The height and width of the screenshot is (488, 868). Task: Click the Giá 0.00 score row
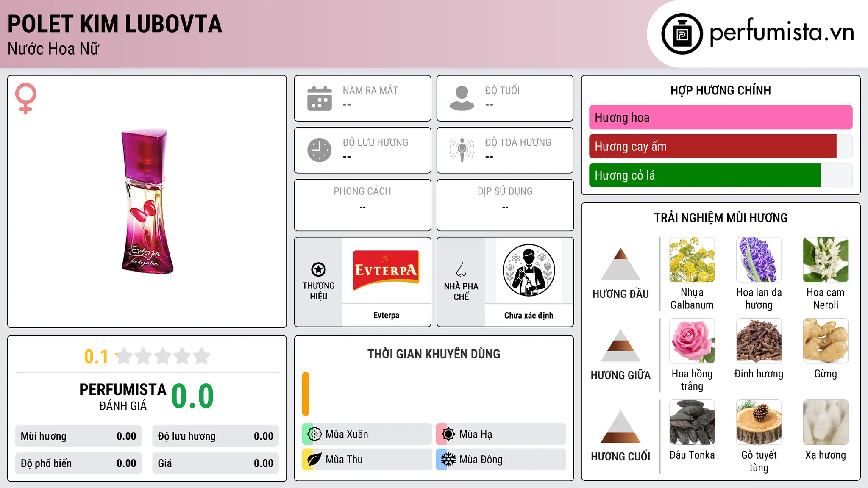(x=215, y=463)
